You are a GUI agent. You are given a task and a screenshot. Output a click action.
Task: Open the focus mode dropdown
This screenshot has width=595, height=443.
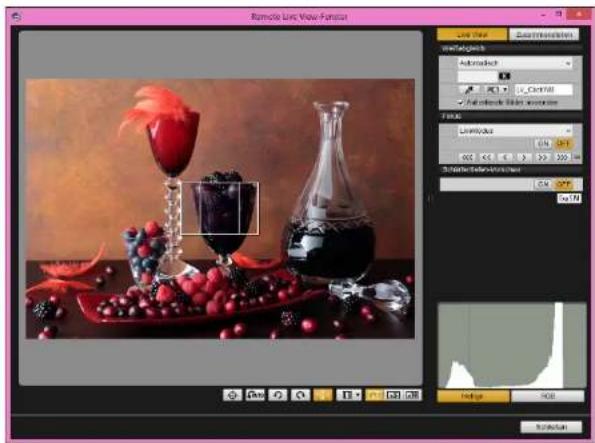515,131
